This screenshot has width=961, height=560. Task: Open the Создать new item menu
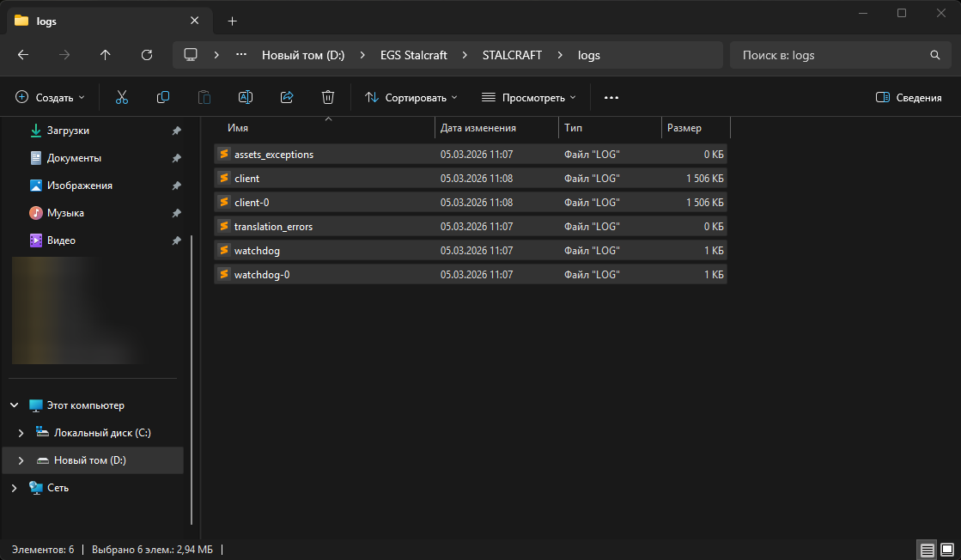click(51, 98)
